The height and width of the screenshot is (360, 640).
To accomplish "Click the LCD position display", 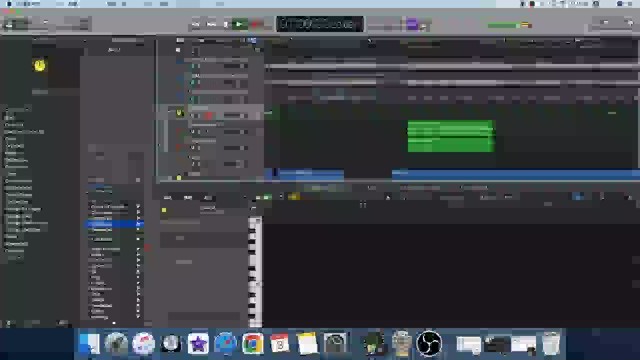I will pos(320,24).
